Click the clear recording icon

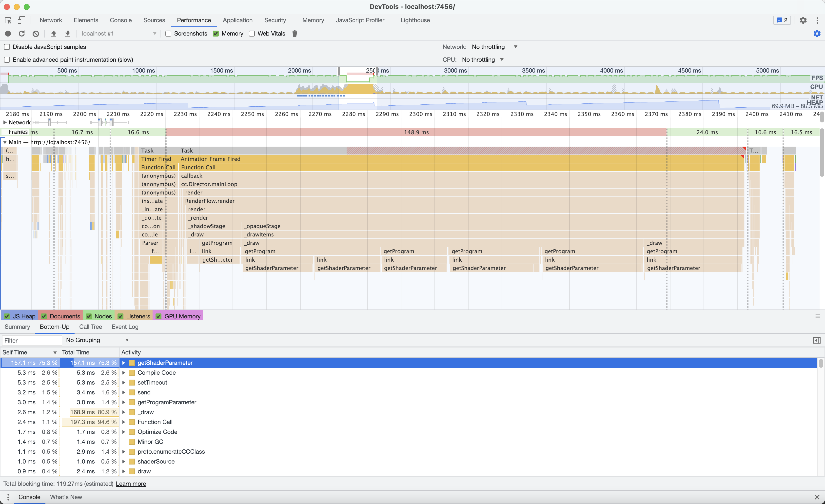pyautogui.click(x=36, y=34)
